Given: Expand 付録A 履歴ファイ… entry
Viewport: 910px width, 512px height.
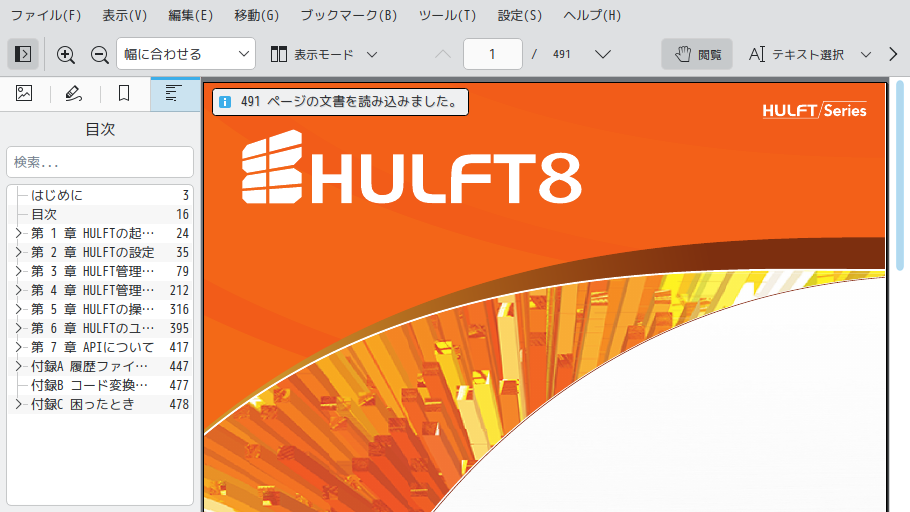Looking at the screenshot, I should (18, 366).
